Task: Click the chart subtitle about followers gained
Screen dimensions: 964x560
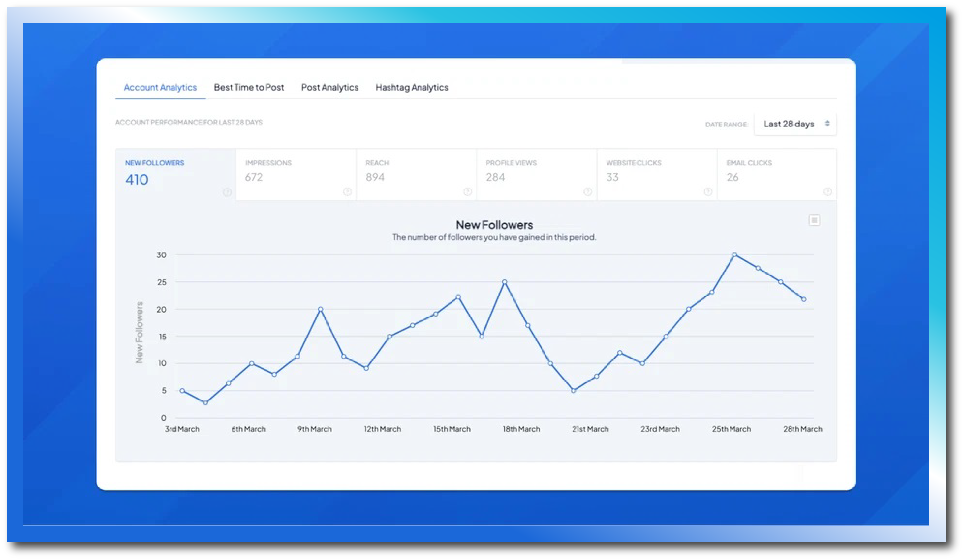Action: coord(494,237)
